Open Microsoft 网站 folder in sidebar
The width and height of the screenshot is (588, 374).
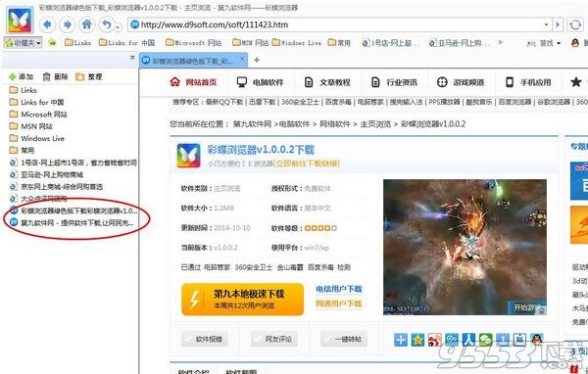pos(38,115)
